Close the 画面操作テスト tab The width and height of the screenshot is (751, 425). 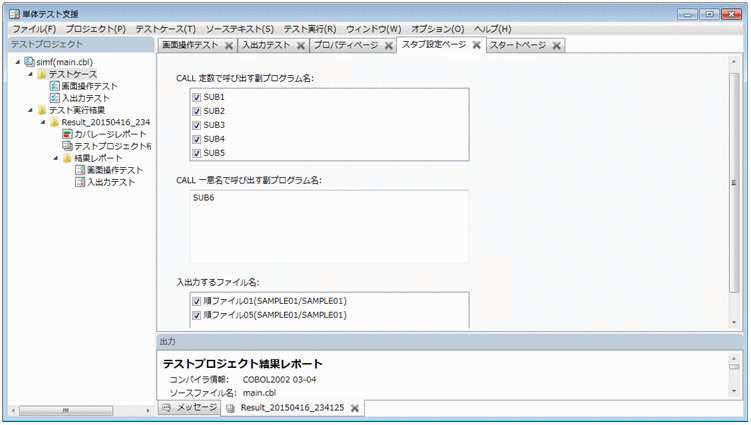tap(229, 46)
